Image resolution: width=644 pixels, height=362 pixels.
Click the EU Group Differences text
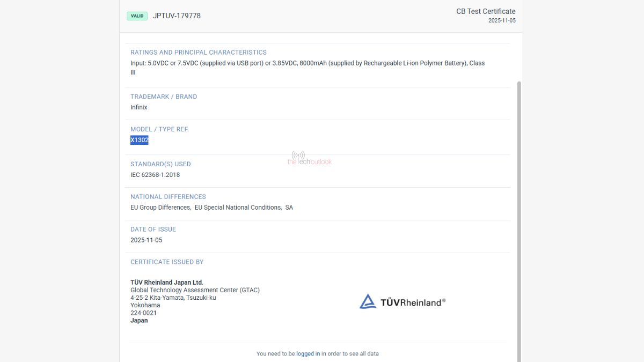pyautogui.click(x=160, y=208)
